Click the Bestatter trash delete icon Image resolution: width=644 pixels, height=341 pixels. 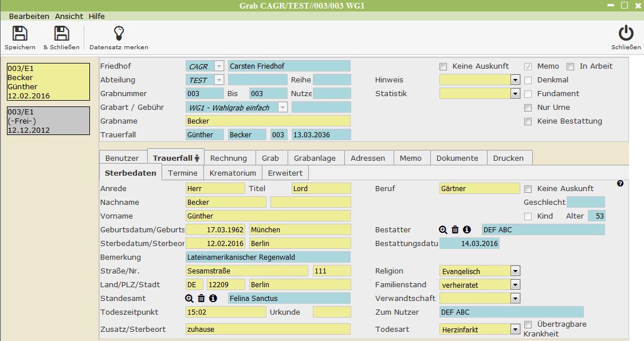[455, 229]
